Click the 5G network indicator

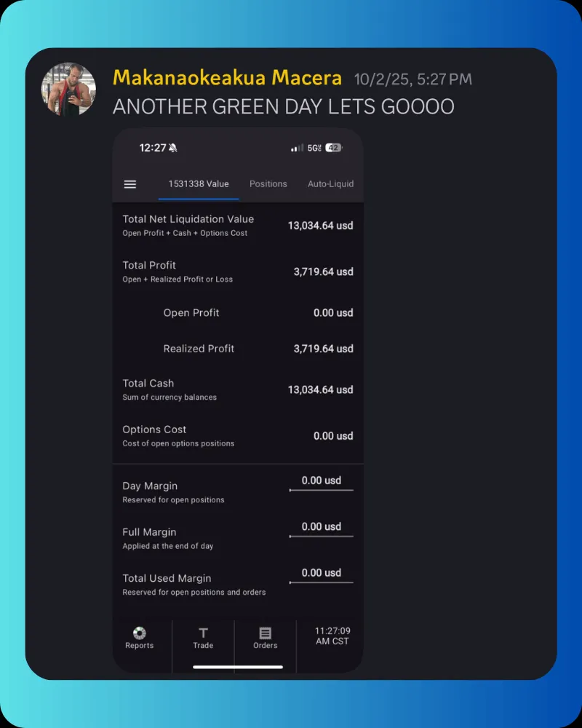tap(314, 148)
